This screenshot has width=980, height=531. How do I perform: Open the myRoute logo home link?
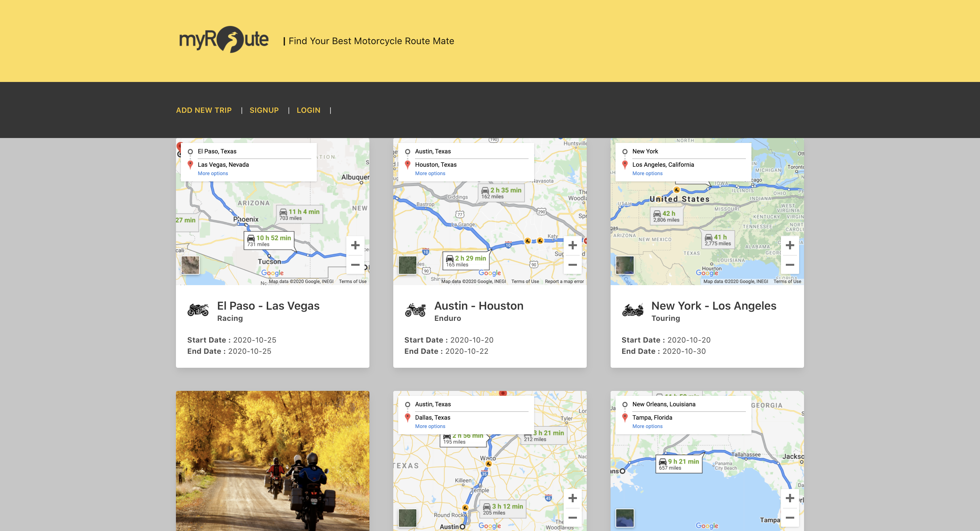(224, 40)
